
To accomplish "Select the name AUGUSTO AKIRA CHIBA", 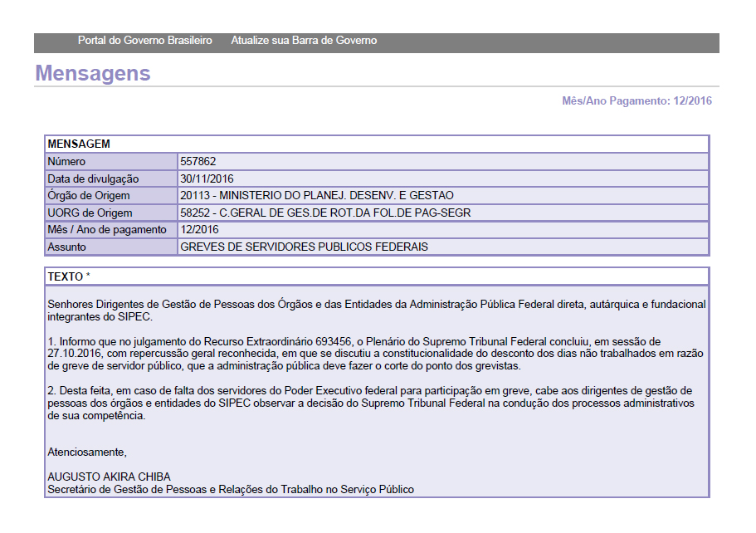I will tap(109, 477).
